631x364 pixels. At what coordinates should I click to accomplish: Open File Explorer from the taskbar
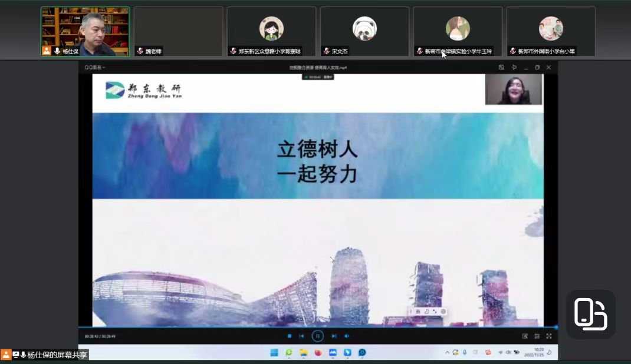pyautogui.click(x=304, y=352)
